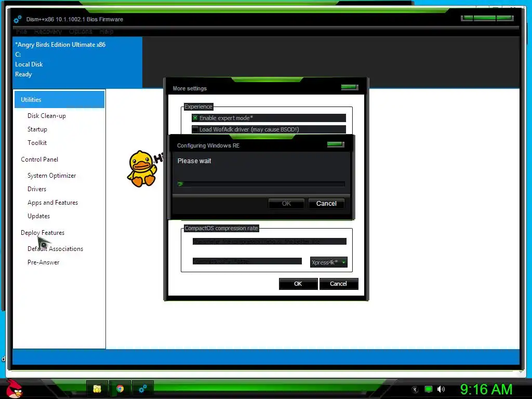This screenshot has width=532, height=399.
Task: Click the yellow duck mascot image
Action: 142,168
